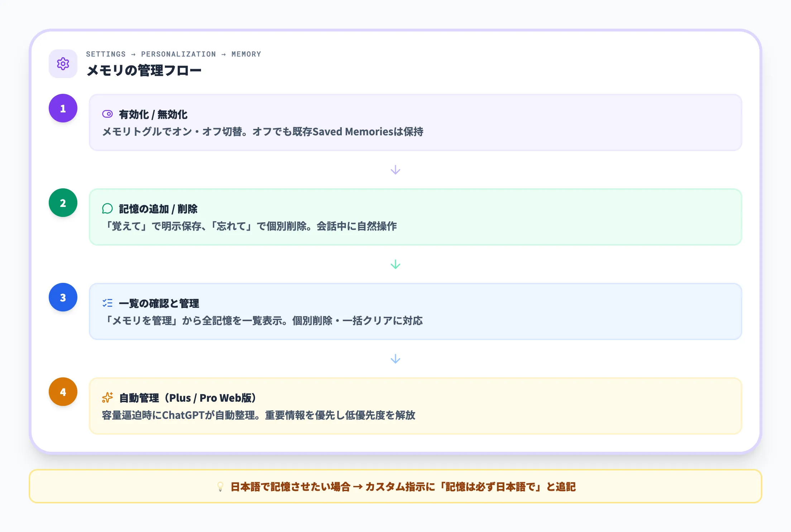Toggle the green step 2 indicator circle

click(63, 203)
